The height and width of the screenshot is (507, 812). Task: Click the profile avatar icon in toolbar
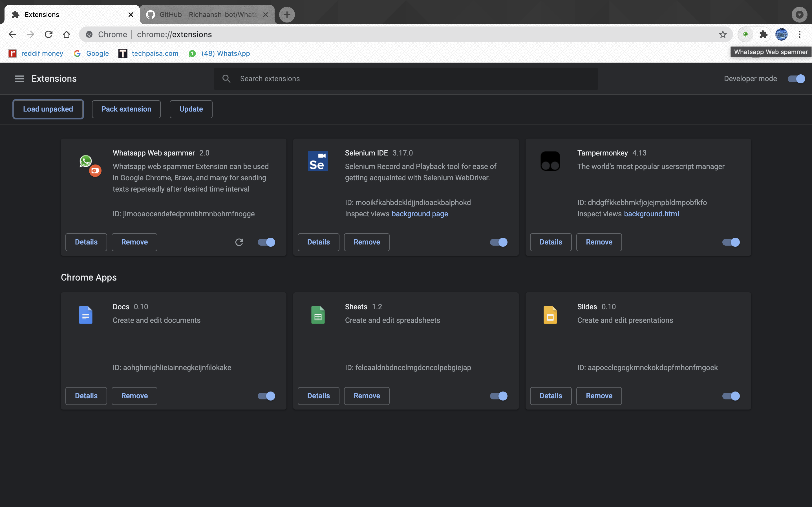782,34
